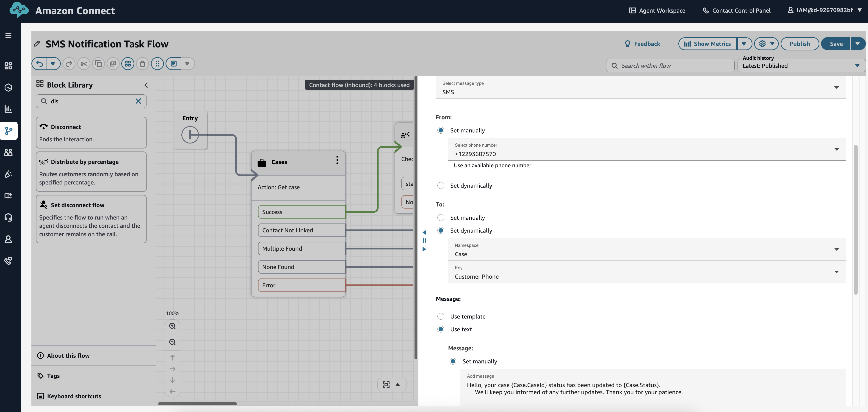Clear the block library search with X
The width and height of the screenshot is (868, 412).
tap(138, 101)
